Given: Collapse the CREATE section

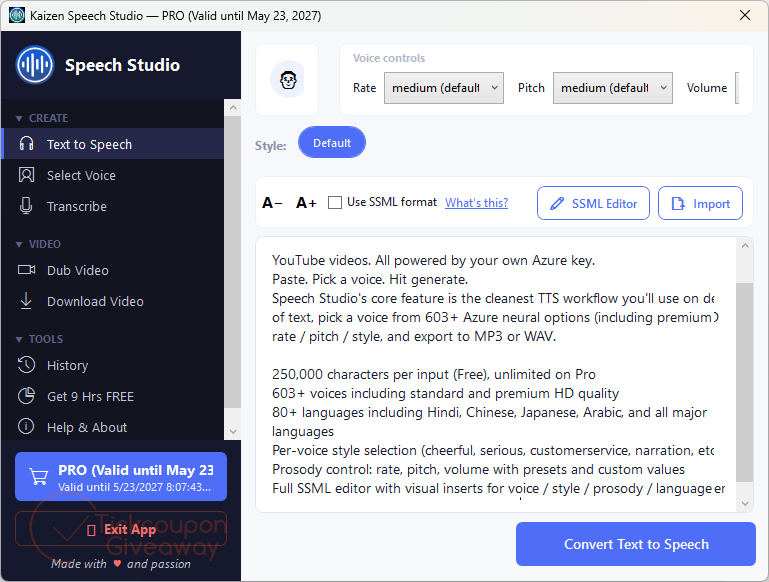Looking at the screenshot, I should (x=42, y=118).
